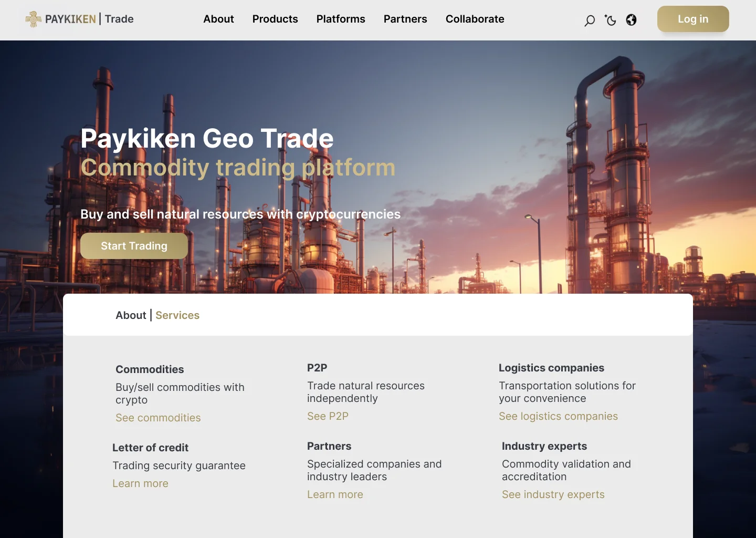This screenshot has height=538, width=756.
Task: Click the Commodity trading platform heading
Action: [238, 168]
